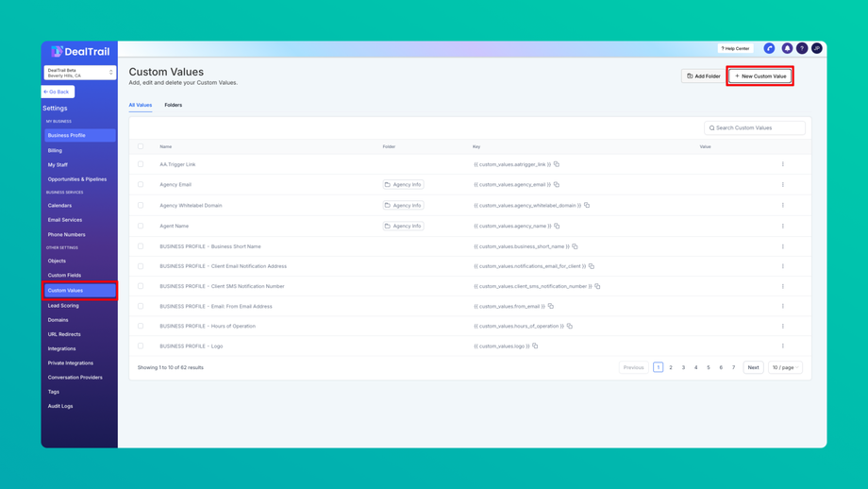This screenshot has width=868, height=489.
Task: Open Phone Numbers in settings sidebar
Action: (x=66, y=235)
